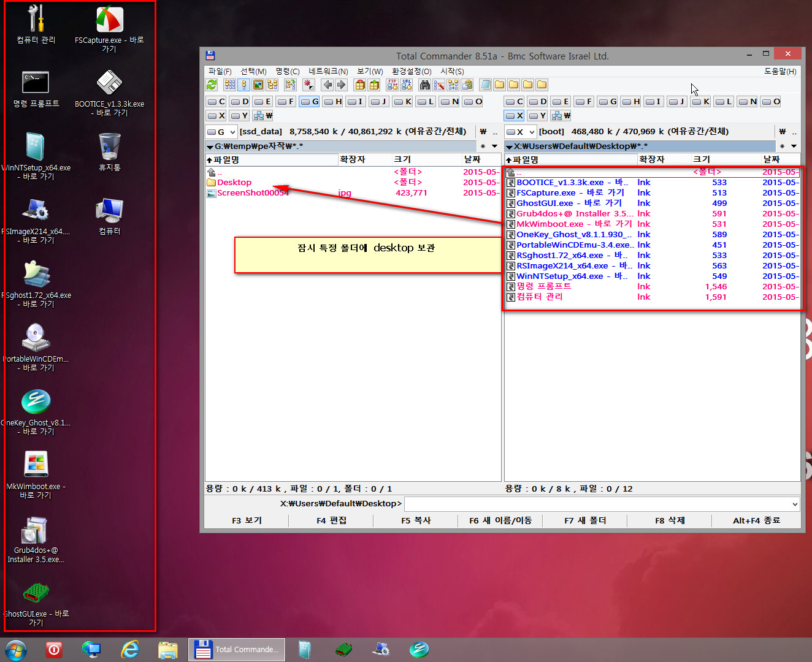
Task: Open the 도움말(H) menu
Action: point(780,71)
